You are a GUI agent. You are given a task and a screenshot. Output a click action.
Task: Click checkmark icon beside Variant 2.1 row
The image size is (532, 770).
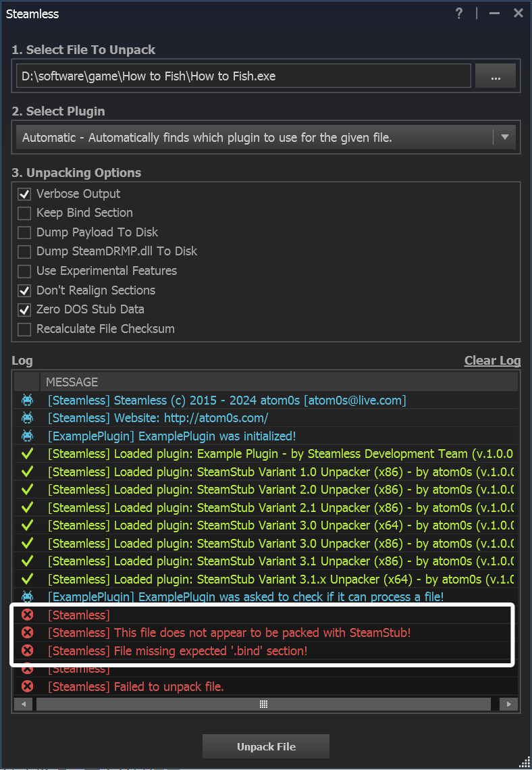coord(28,507)
